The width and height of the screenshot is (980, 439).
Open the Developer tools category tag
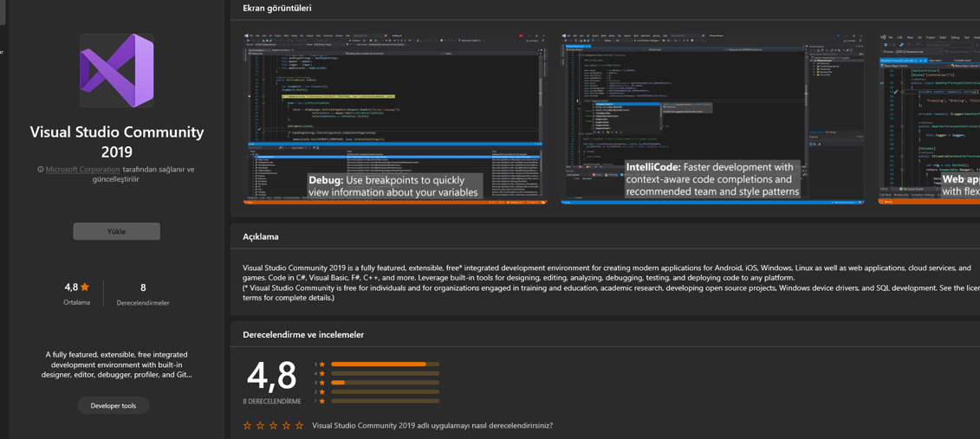(114, 405)
